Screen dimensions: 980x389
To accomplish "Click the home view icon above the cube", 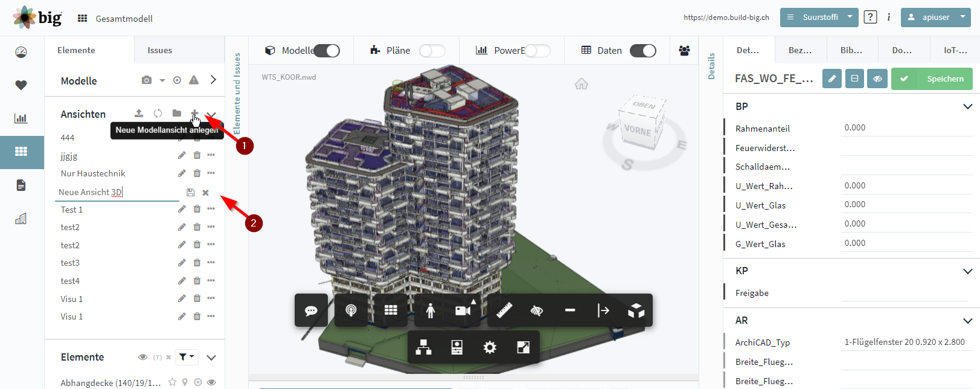I will (581, 84).
